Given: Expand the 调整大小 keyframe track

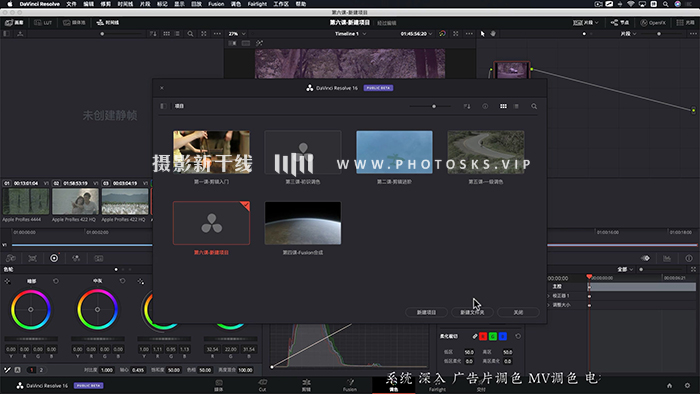Looking at the screenshot, I should click(549, 305).
